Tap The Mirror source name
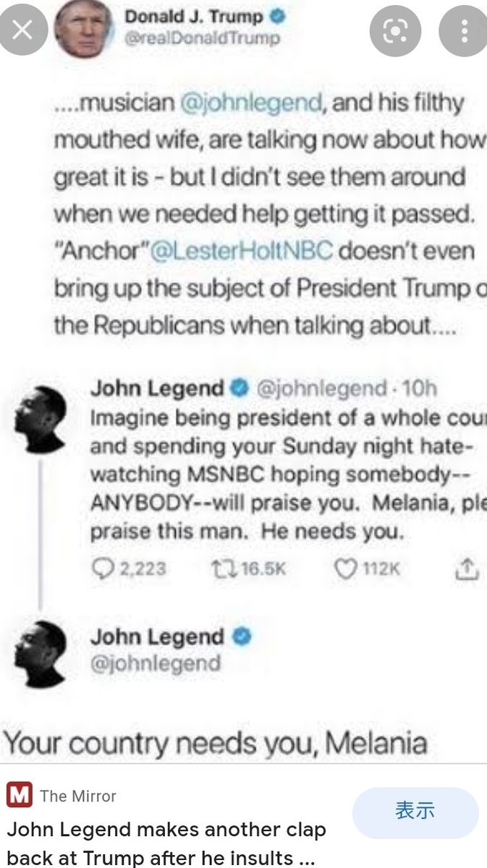 click(78, 796)
